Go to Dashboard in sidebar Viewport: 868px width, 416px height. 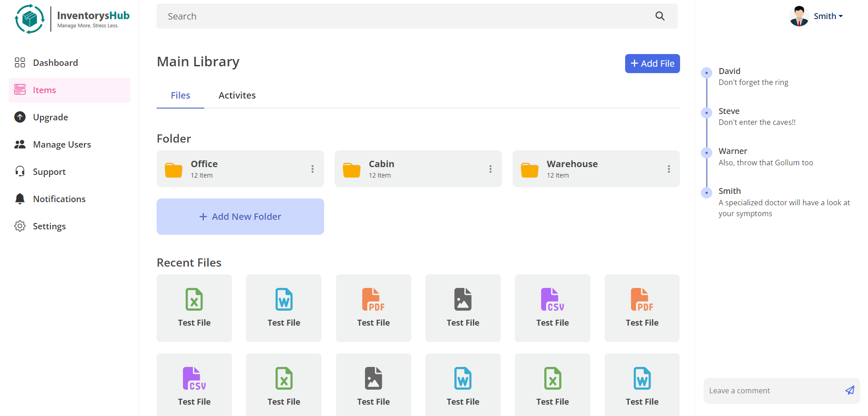click(x=69, y=63)
